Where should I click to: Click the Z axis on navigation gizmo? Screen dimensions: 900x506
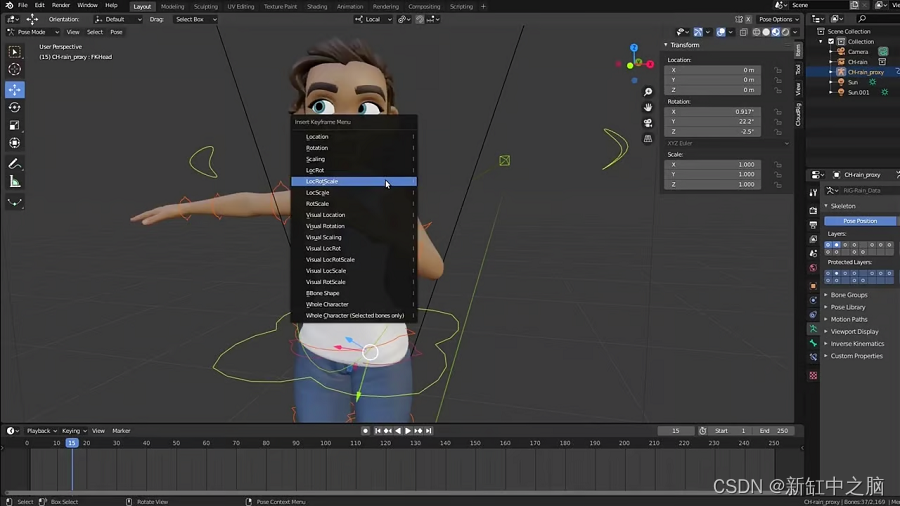tap(634, 48)
